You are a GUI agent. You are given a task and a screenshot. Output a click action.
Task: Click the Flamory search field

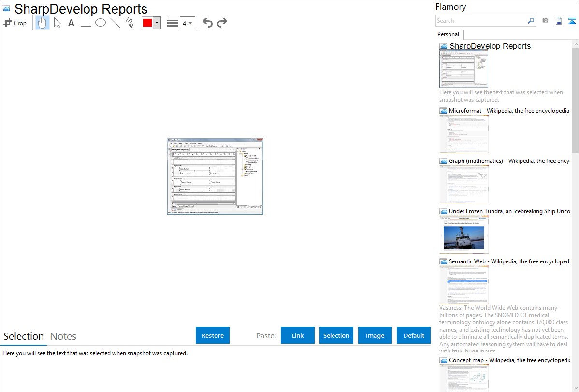click(x=481, y=21)
